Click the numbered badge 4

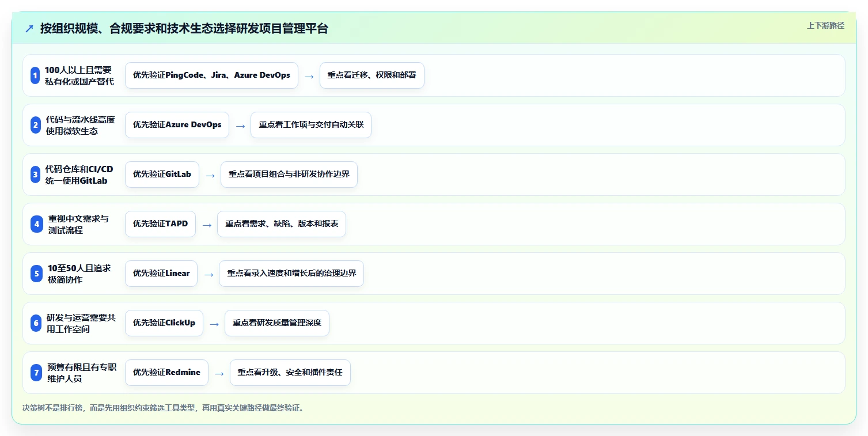point(37,224)
